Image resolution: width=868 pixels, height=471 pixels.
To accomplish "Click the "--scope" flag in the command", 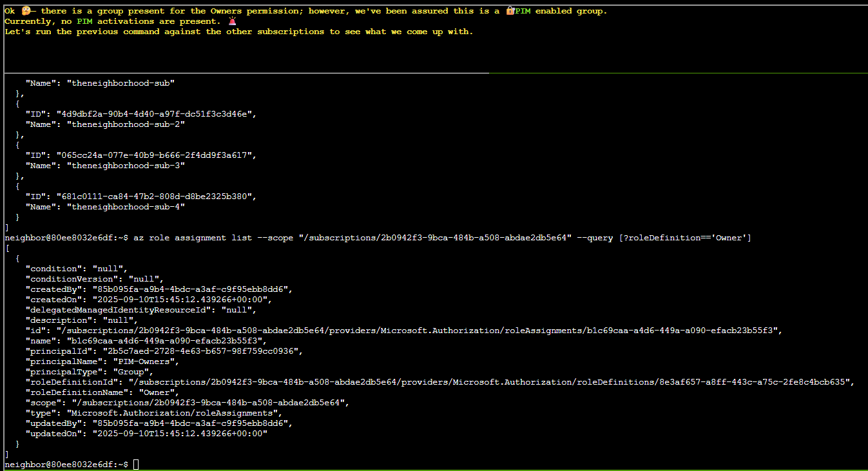I will coord(275,238).
